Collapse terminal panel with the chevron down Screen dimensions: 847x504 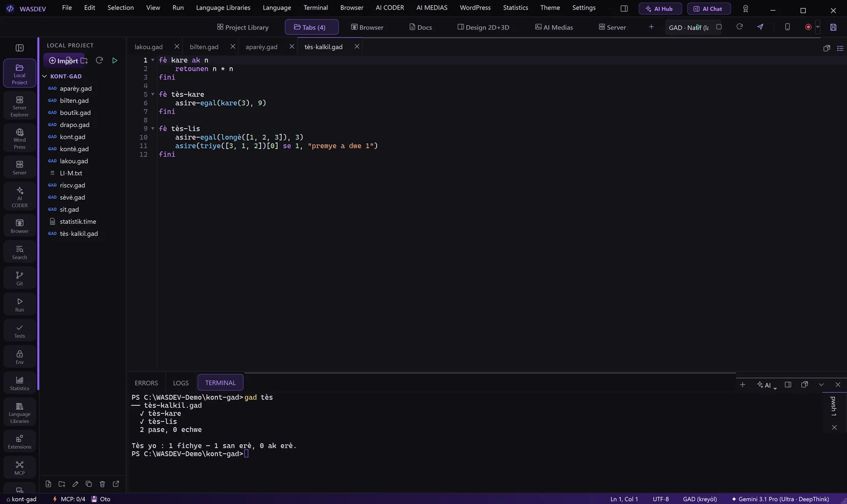pyautogui.click(x=821, y=385)
